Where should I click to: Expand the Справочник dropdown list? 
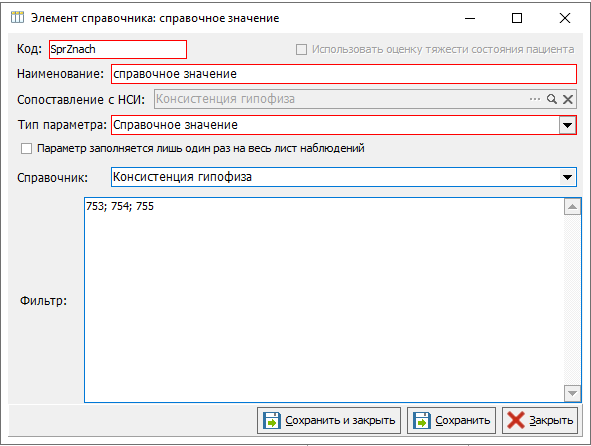coord(567,177)
